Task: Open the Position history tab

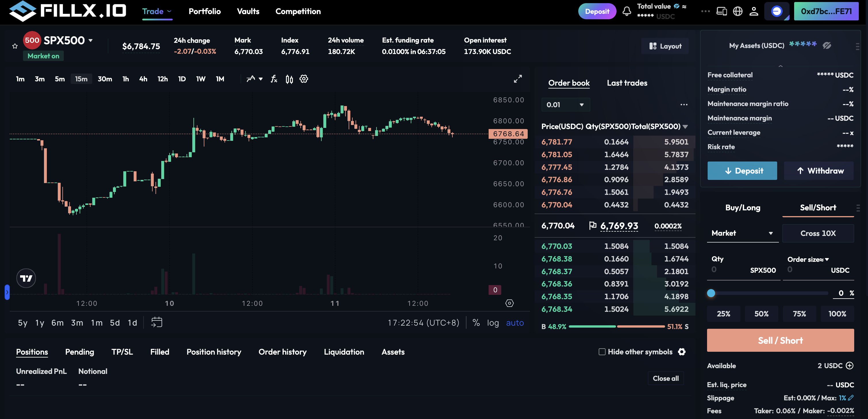Action: click(x=214, y=352)
